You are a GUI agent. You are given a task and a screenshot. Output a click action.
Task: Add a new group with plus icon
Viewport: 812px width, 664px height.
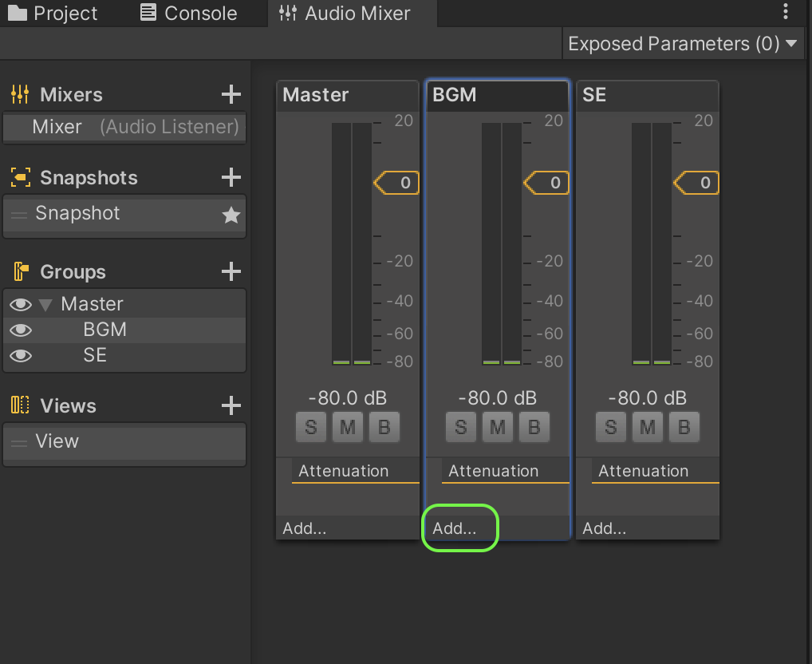(231, 271)
